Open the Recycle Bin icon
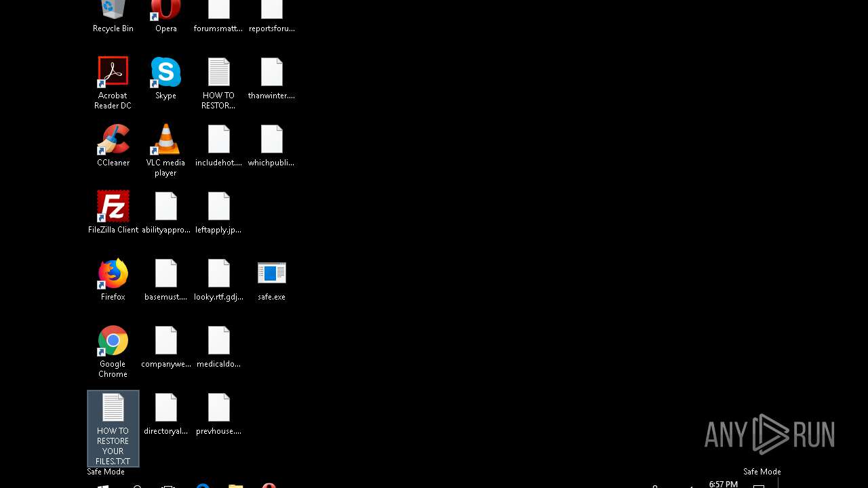Viewport: 868px width, 488px height. tap(113, 16)
